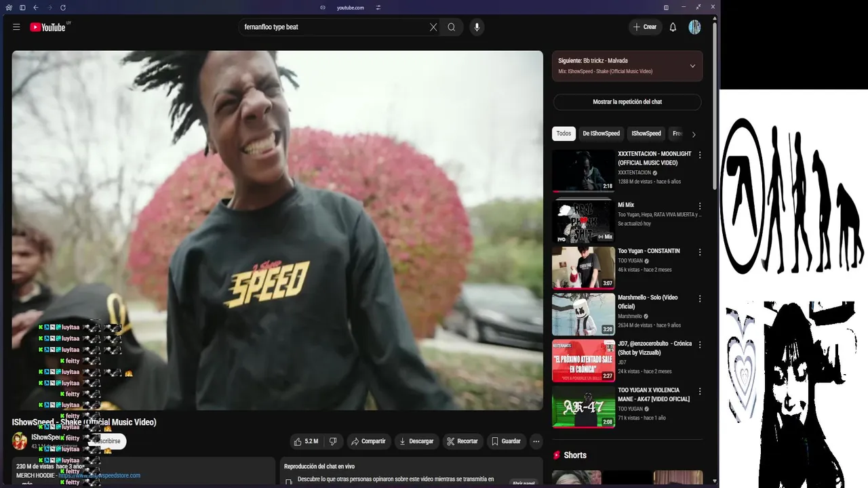
Task: Open options menu for JD7 Crónica video
Action: coord(700,345)
